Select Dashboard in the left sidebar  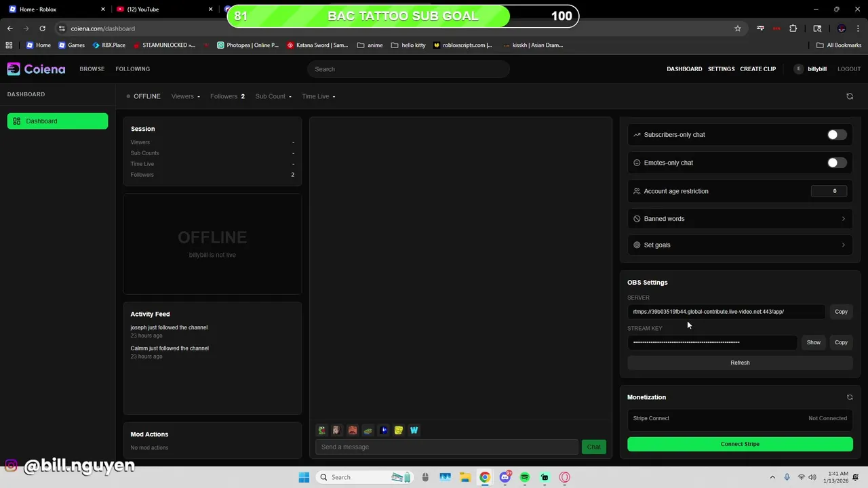[58, 121]
